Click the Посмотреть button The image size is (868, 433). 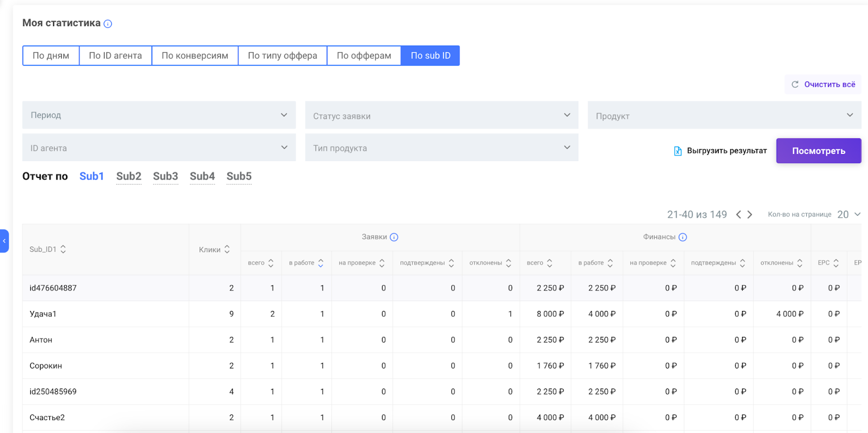pyautogui.click(x=818, y=151)
